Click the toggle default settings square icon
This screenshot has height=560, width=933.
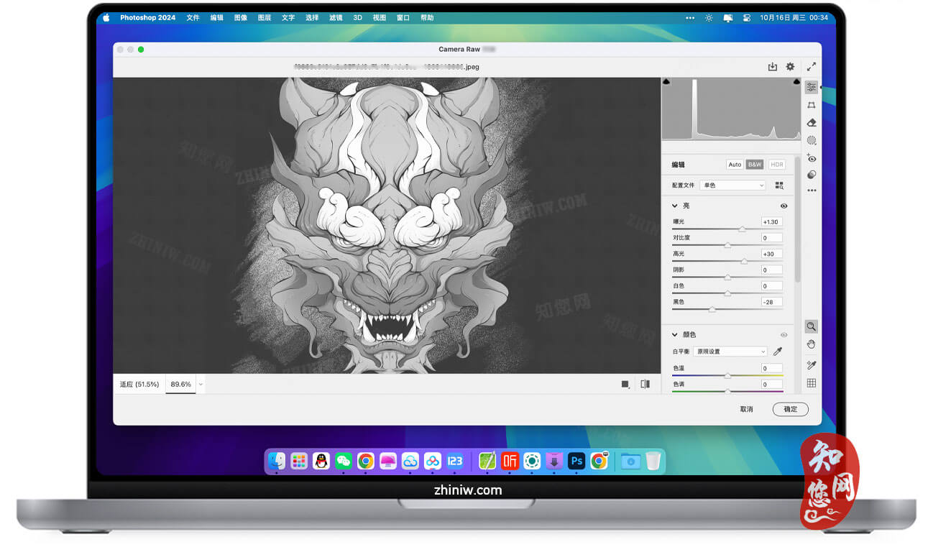[625, 385]
